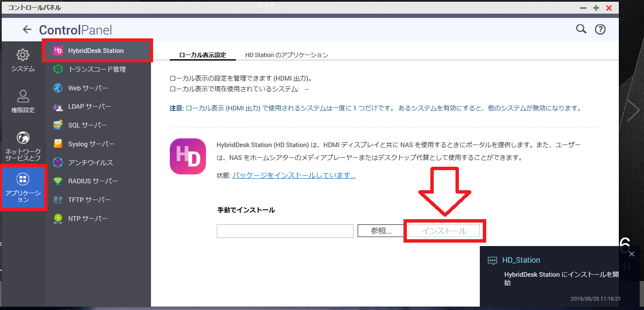This screenshot has width=644, height=310.
Task: Maximize the コントロールパネル window
Action: click(596, 8)
